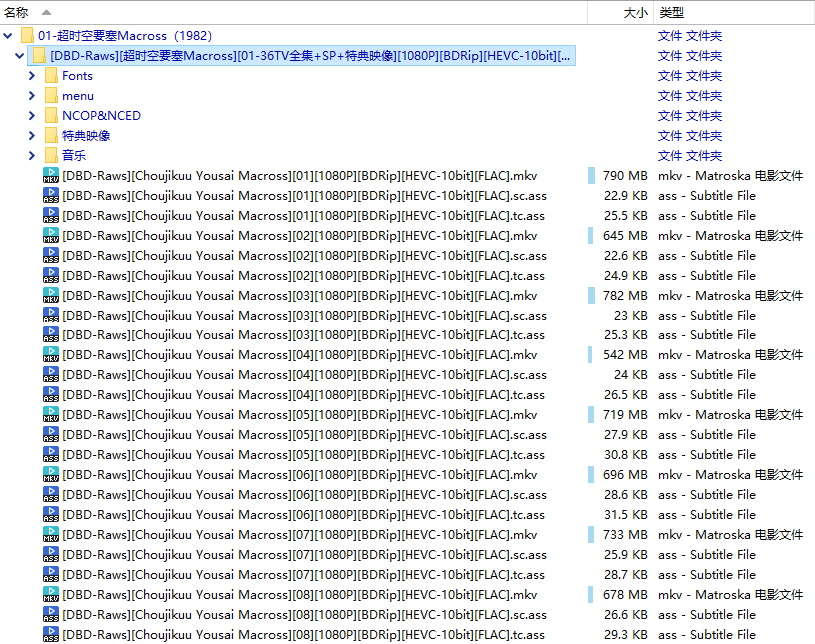Click the ASS icon of episode [08] tc.ass

[50, 634]
